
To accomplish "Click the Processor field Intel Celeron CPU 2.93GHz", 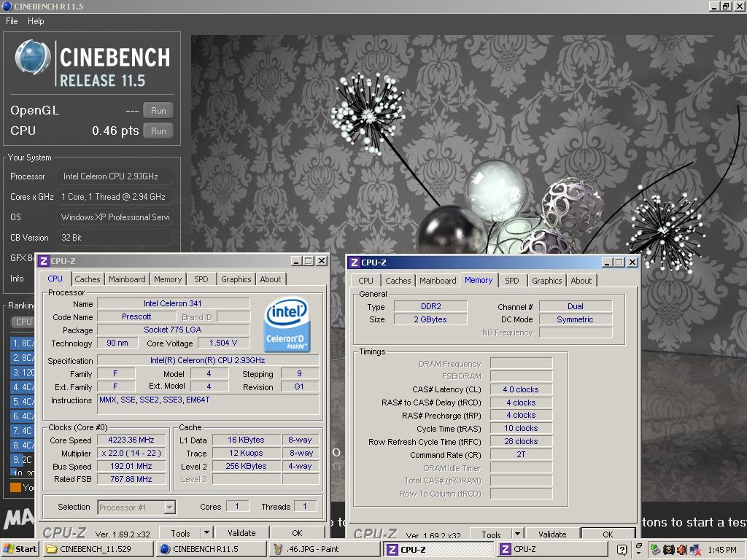I will click(x=115, y=176).
